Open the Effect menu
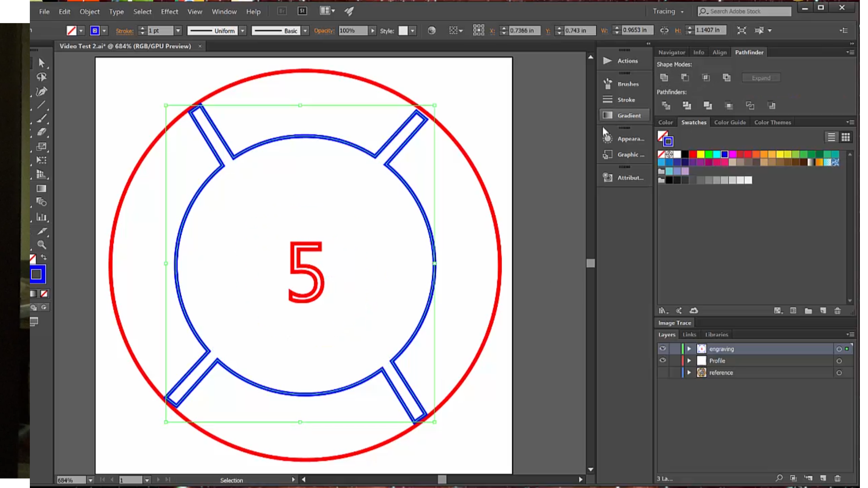Screen dimensions: 868x488 170,11
